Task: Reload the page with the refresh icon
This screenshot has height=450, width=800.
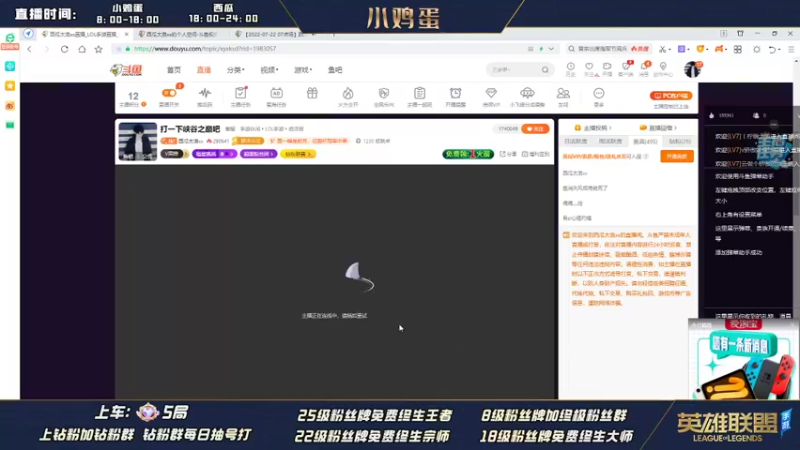Action: pos(64,49)
